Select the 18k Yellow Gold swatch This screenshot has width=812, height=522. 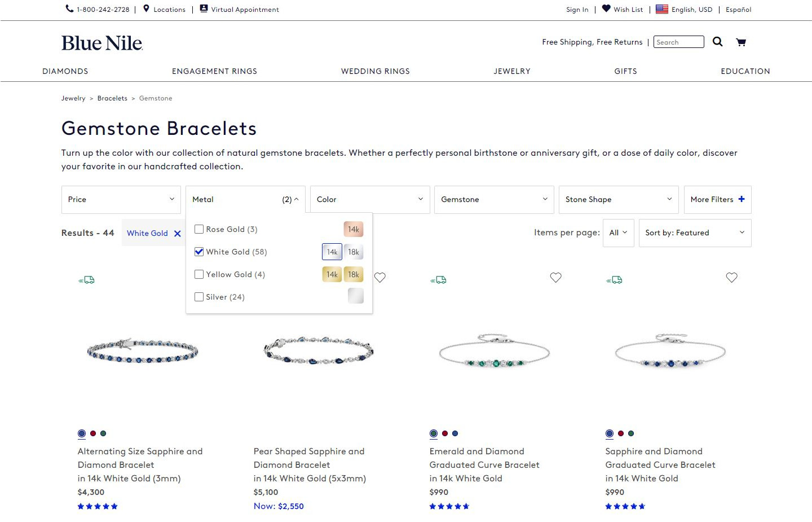tap(354, 274)
